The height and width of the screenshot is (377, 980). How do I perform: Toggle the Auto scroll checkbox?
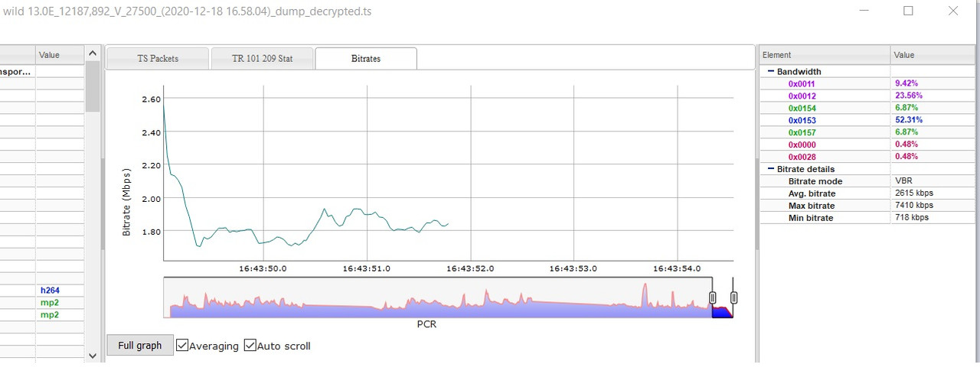tap(250, 346)
